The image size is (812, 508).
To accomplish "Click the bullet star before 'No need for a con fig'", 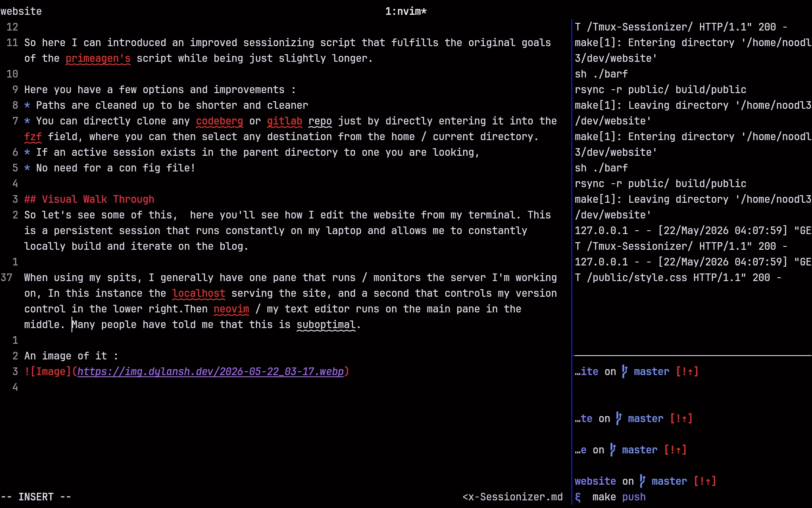I will point(27,168).
